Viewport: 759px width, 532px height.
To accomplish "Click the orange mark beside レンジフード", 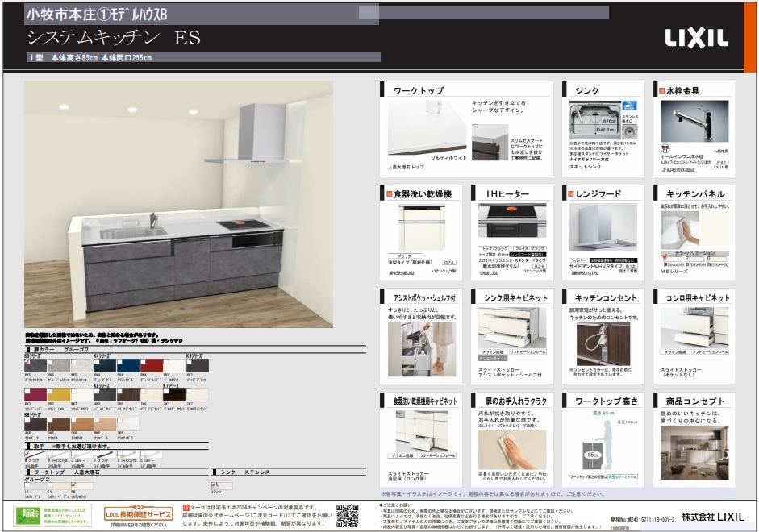I will coord(571,194).
